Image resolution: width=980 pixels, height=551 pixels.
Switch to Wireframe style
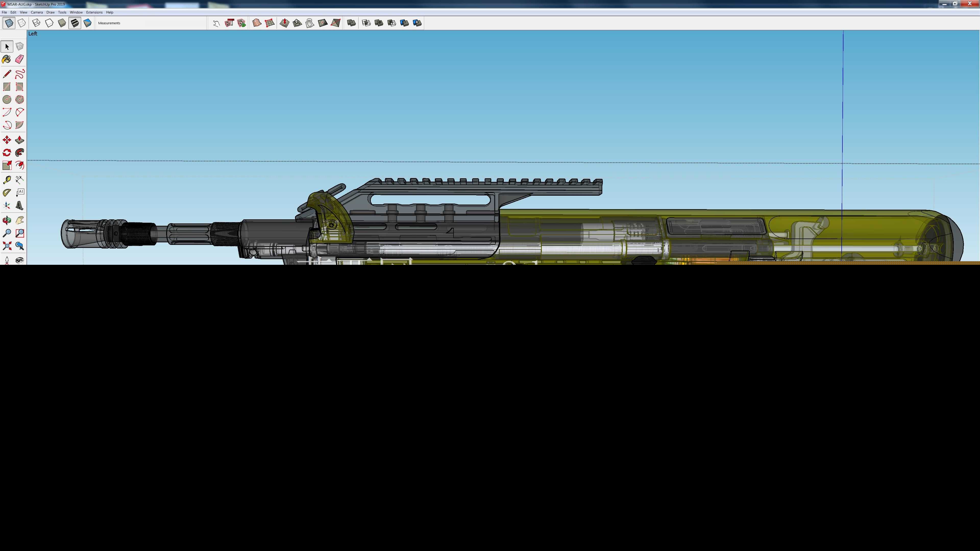click(x=36, y=23)
